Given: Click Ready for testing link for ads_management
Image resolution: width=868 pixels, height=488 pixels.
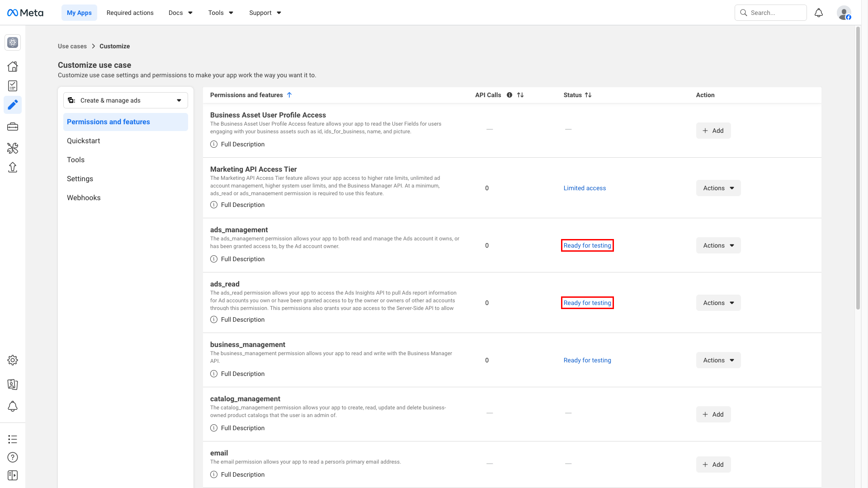Looking at the screenshot, I should click(x=587, y=245).
